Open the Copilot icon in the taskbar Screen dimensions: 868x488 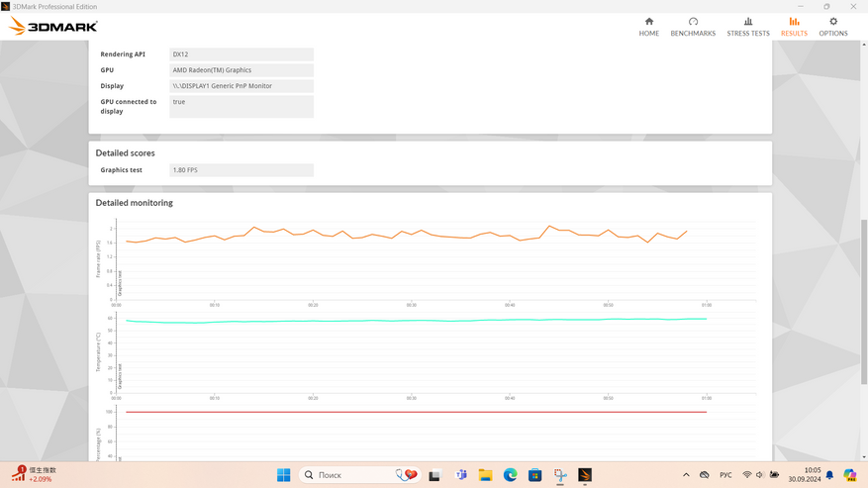[x=850, y=475]
